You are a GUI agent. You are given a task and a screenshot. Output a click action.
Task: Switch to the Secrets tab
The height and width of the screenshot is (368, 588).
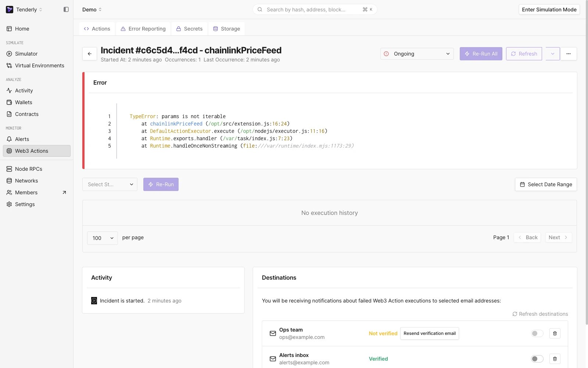[189, 29]
